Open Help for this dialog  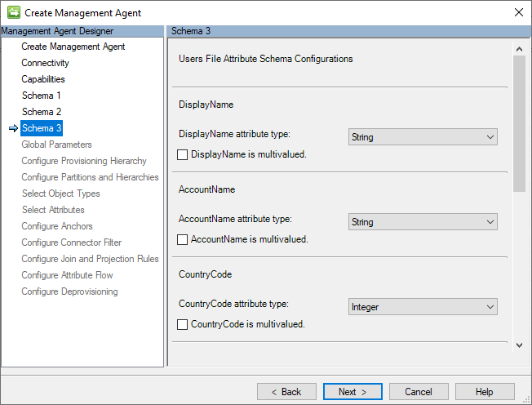click(485, 392)
